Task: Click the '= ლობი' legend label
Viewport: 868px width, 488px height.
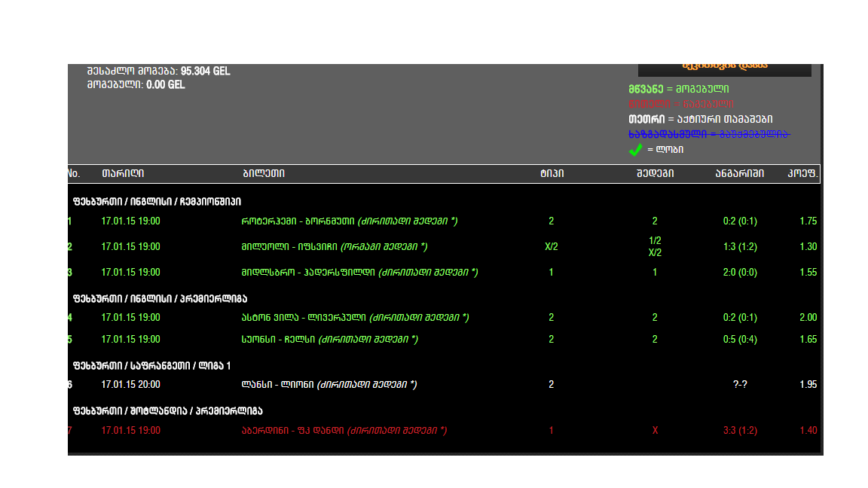Action: click(x=665, y=149)
